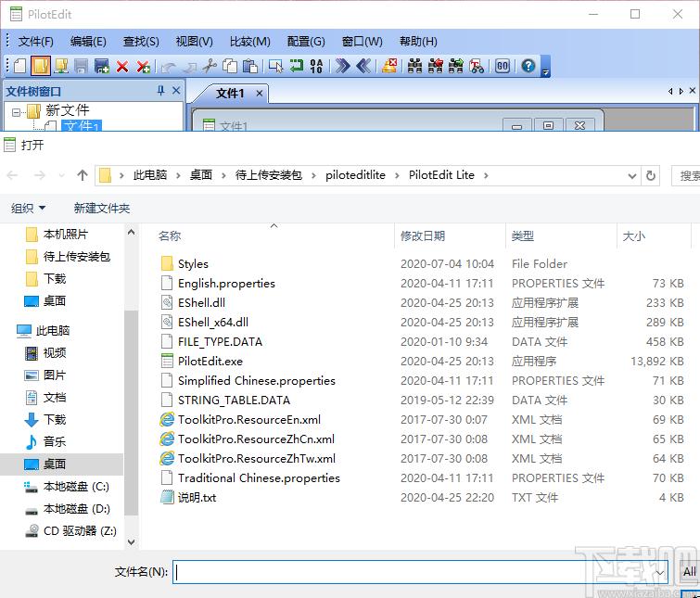700x598 pixels.
Task: Click the greyed Save floppy icon
Action: (81, 66)
